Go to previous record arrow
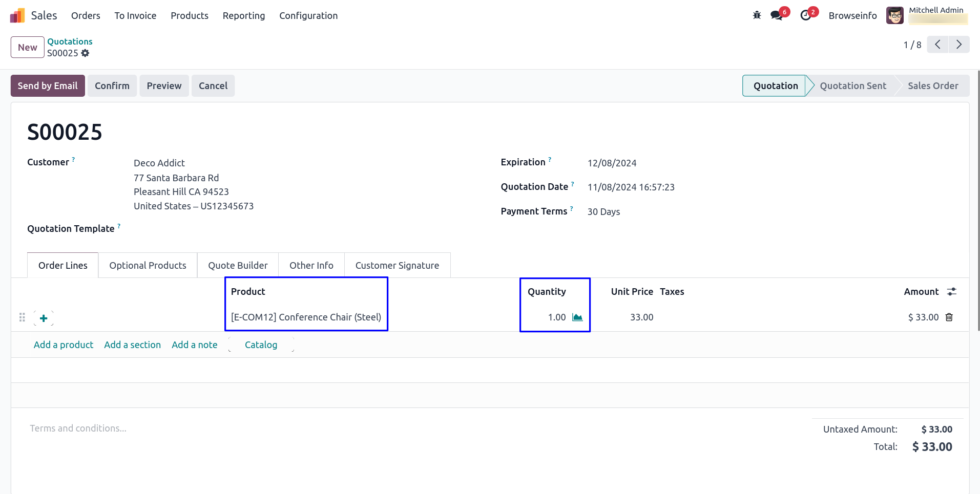980x494 pixels. click(x=937, y=45)
